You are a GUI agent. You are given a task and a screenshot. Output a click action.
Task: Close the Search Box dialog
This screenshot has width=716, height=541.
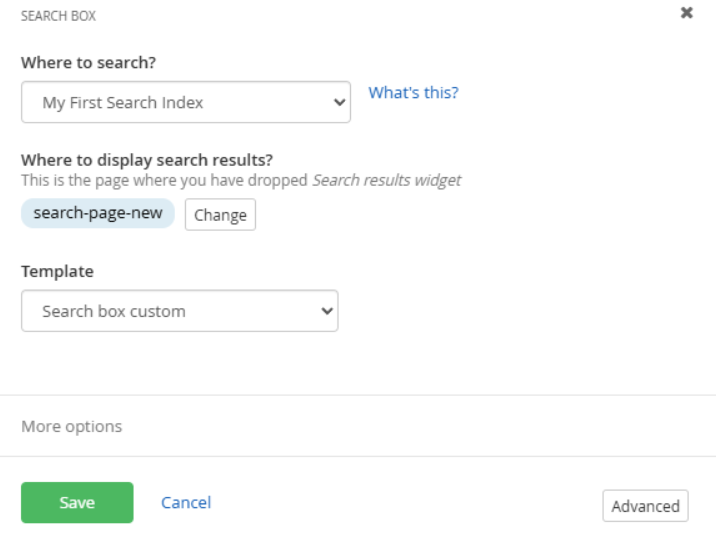tap(686, 13)
